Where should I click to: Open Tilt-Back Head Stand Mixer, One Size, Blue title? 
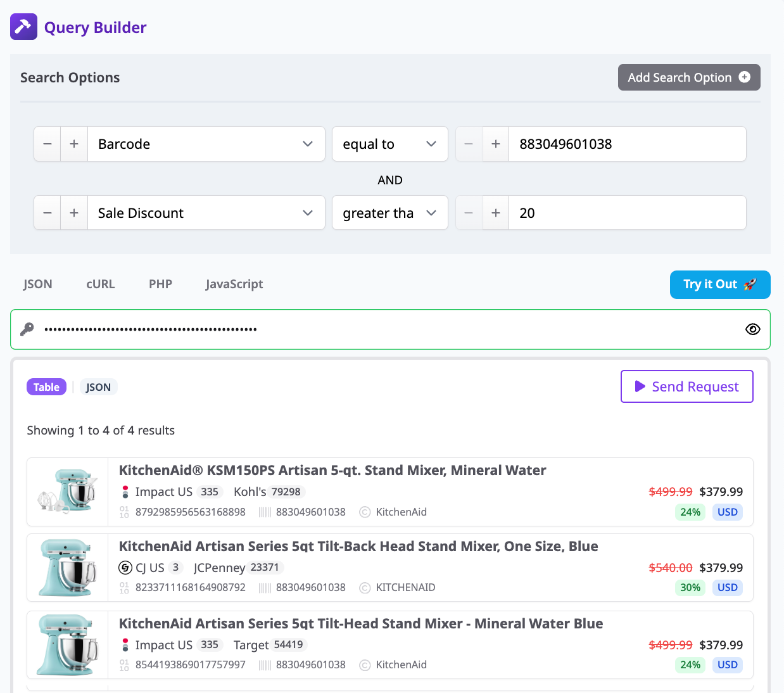(358, 547)
